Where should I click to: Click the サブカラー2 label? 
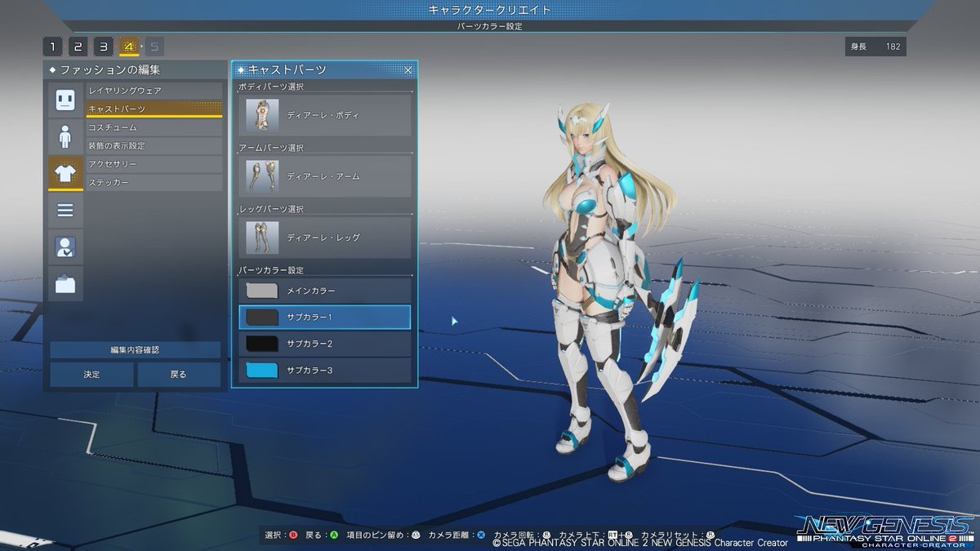pyautogui.click(x=310, y=344)
